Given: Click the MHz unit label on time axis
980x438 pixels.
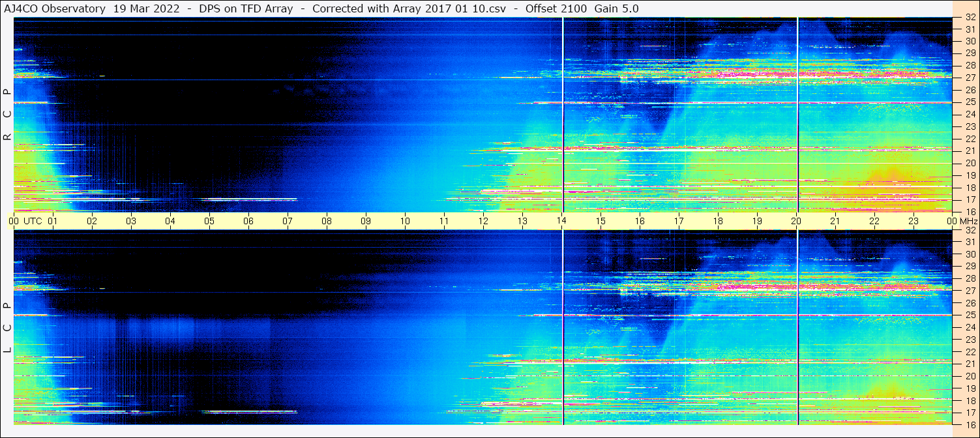Looking at the screenshot, I should tap(968, 221).
